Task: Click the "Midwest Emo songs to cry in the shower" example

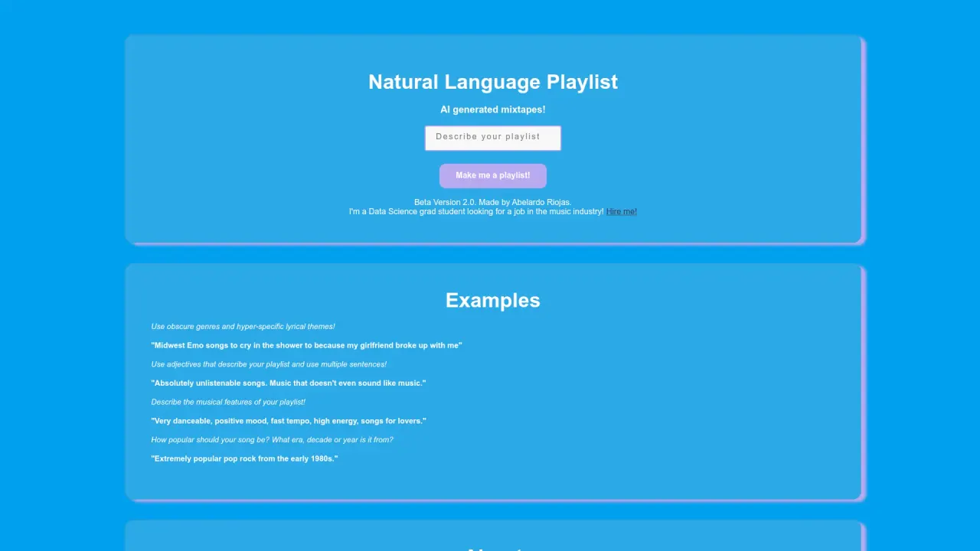Action: click(x=307, y=346)
